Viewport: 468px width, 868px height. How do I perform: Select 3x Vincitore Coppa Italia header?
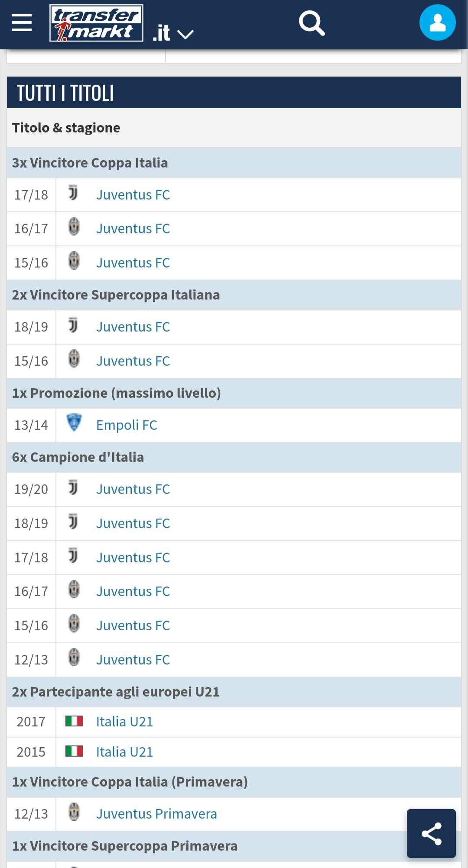234,163
